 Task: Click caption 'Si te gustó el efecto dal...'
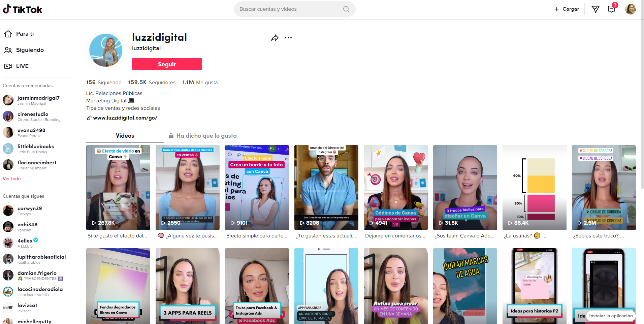117,236
